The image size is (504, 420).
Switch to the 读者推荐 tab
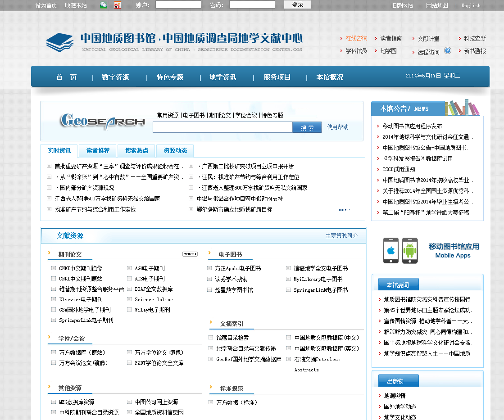[98, 150]
